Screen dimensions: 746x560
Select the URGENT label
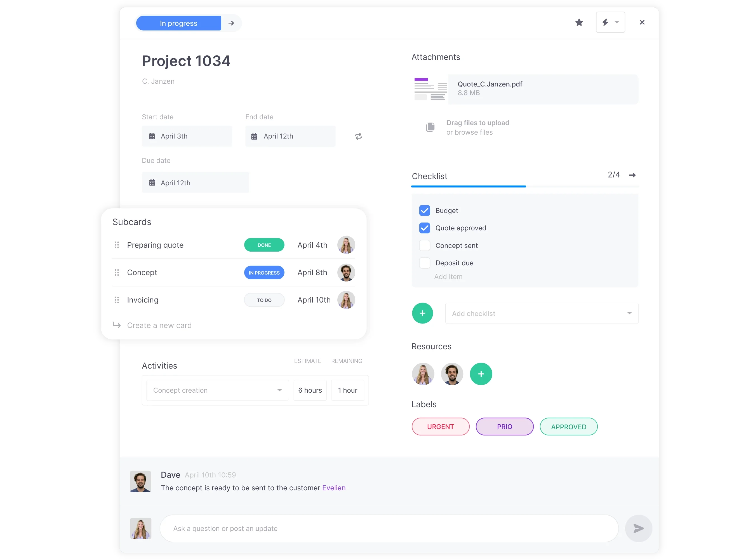pyautogui.click(x=441, y=427)
